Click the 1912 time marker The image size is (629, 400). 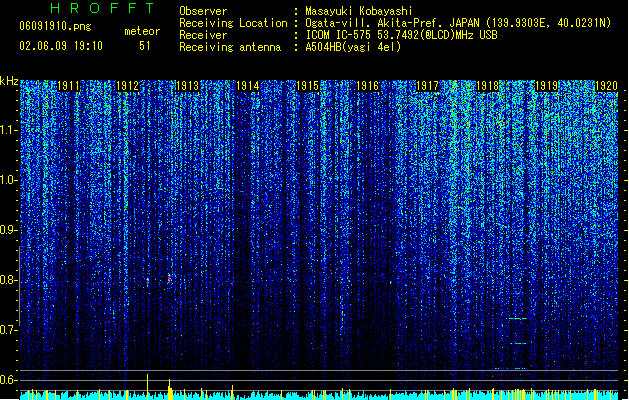tap(128, 86)
